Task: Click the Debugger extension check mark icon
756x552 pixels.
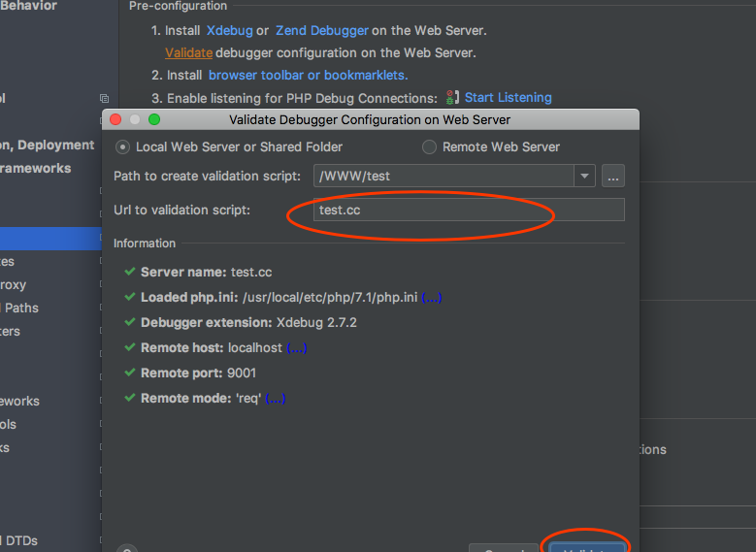Action: (x=130, y=321)
